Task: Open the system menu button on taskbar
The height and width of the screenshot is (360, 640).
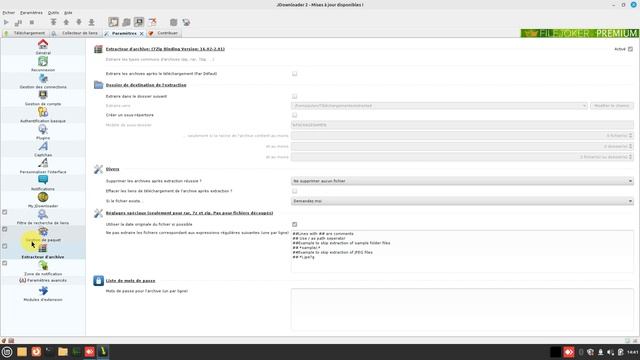Action: pos(7,352)
